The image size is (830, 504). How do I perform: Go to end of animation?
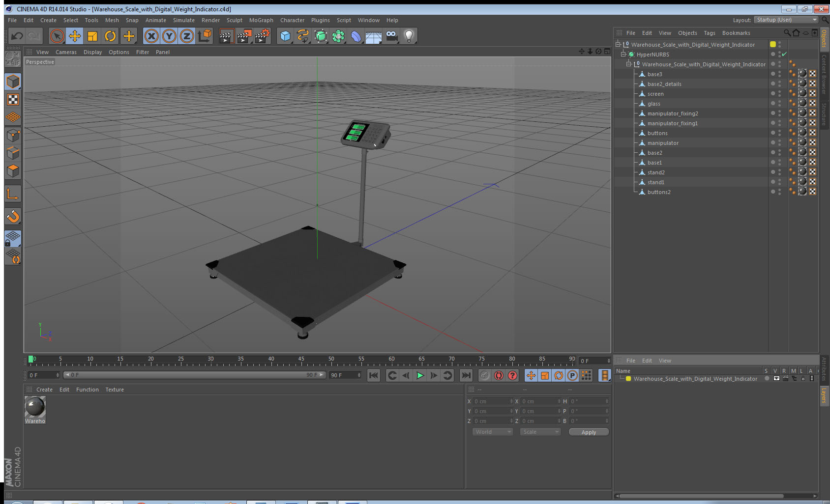coord(466,375)
